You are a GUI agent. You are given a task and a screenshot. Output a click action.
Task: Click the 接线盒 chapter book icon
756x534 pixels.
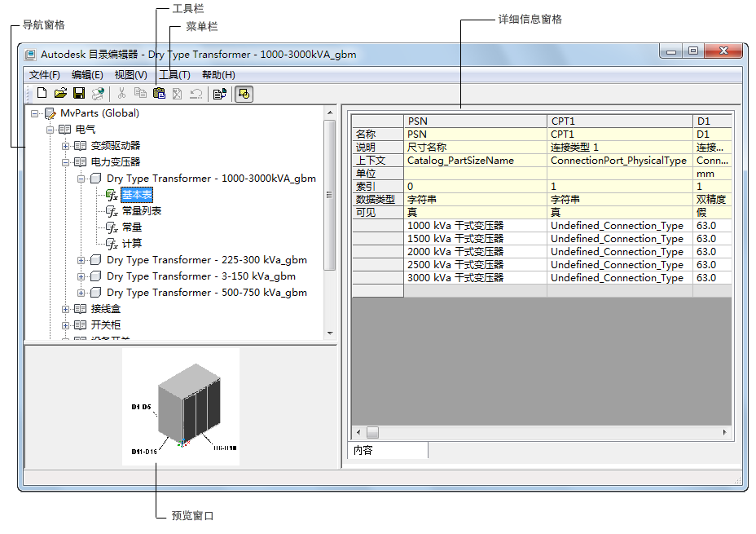click(80, 309)
